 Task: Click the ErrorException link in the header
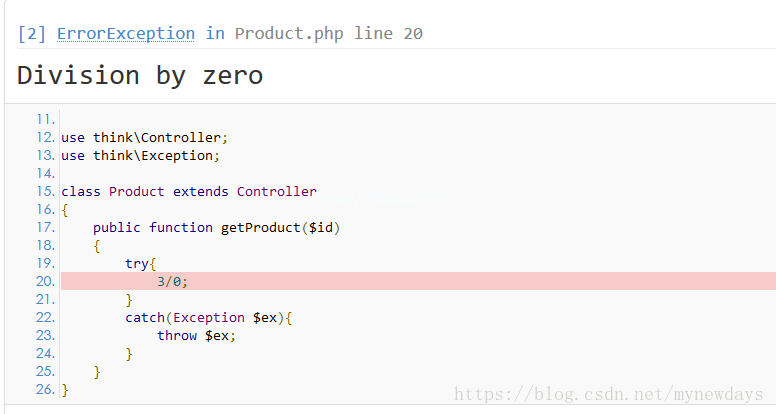coord(125,33)
